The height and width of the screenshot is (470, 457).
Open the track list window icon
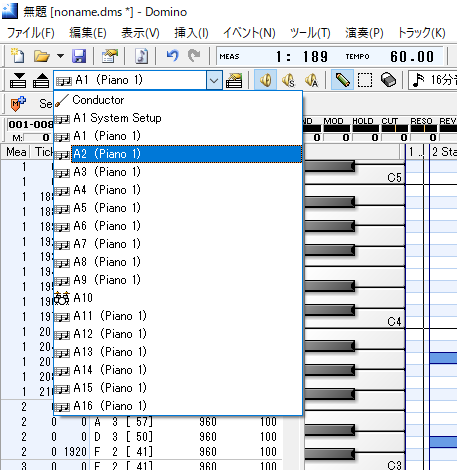234,80
